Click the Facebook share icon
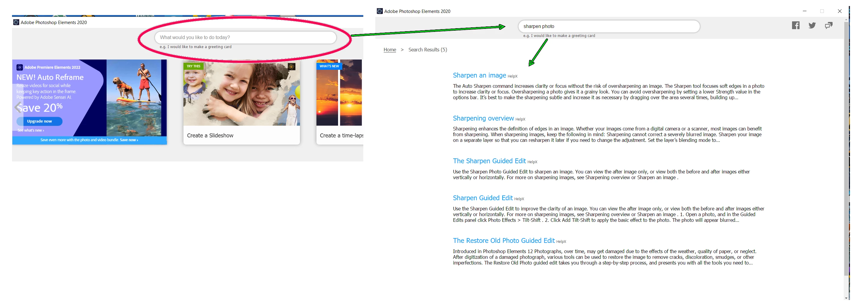868x306 pixels. (796, 25)
